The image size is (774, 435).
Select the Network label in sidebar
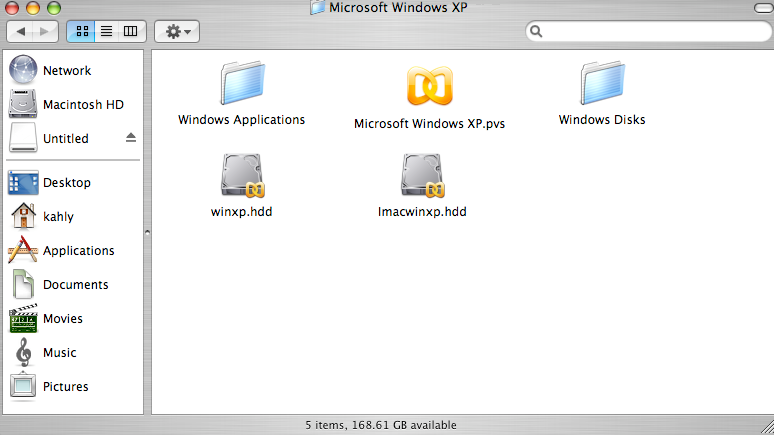click(67, 71)
